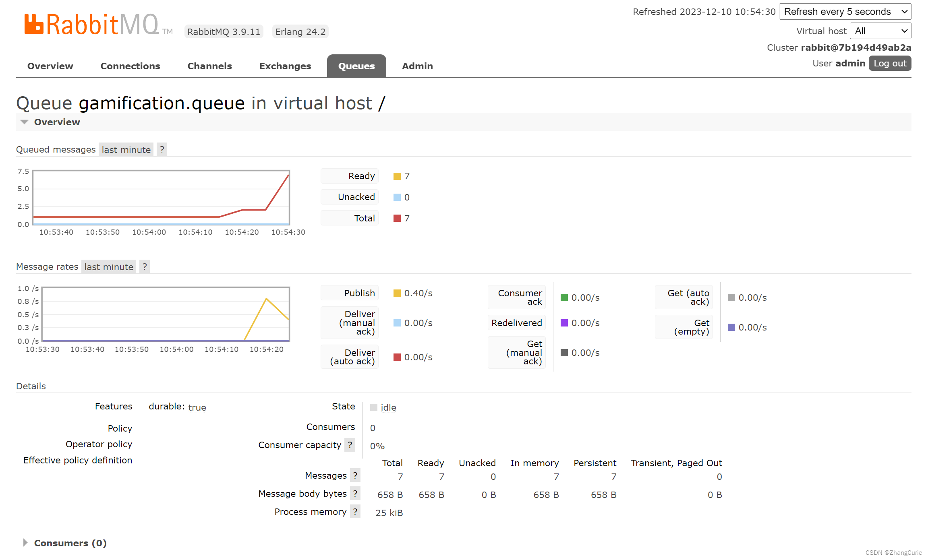Open the Connections tab
The width and height of the screenshot is (928, 560).
pos(130,66)
